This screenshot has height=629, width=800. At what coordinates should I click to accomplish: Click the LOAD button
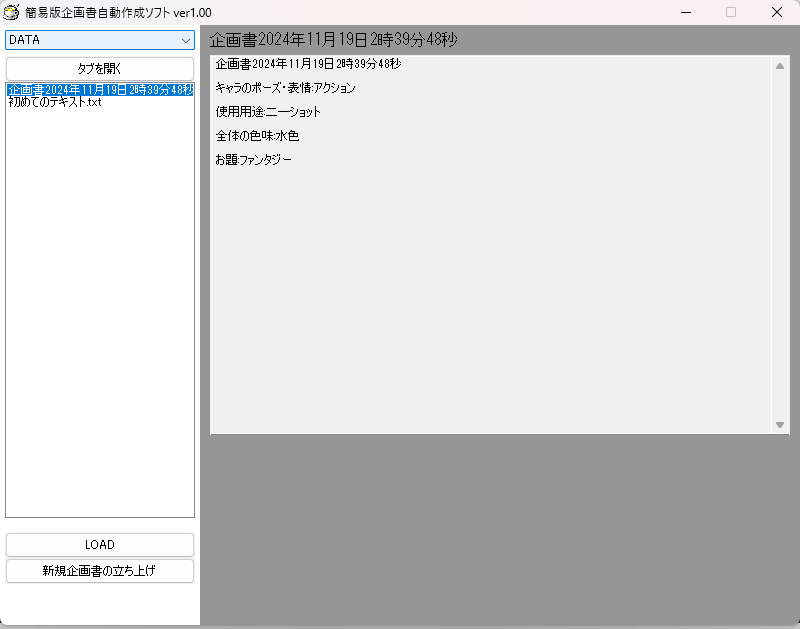click(100, 544)
